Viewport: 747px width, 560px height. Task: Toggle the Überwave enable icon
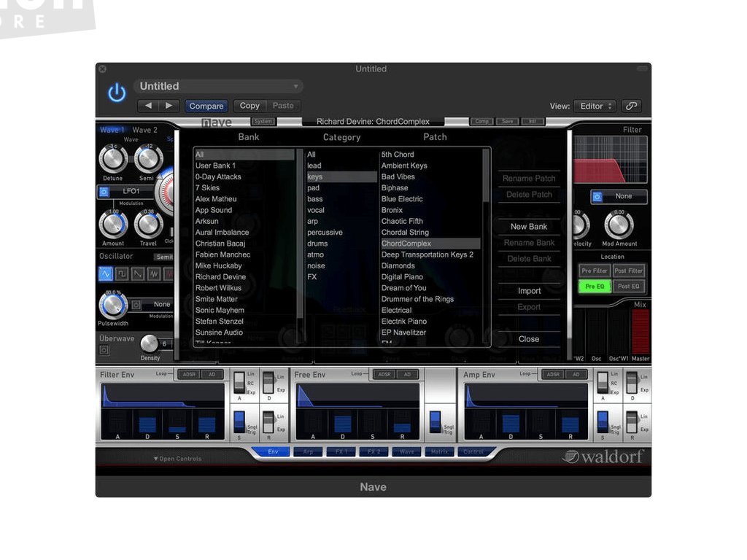[104, 350]
